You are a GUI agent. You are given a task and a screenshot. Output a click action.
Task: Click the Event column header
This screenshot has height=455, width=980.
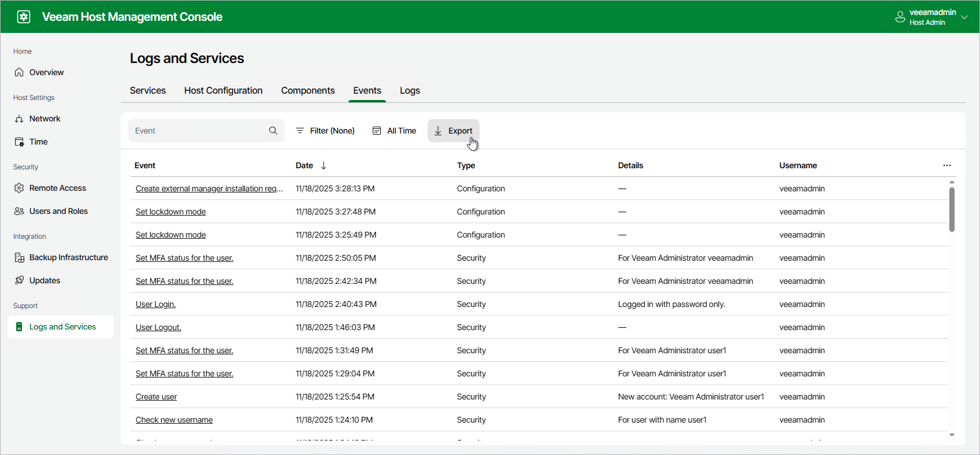[x=145, y=165]
